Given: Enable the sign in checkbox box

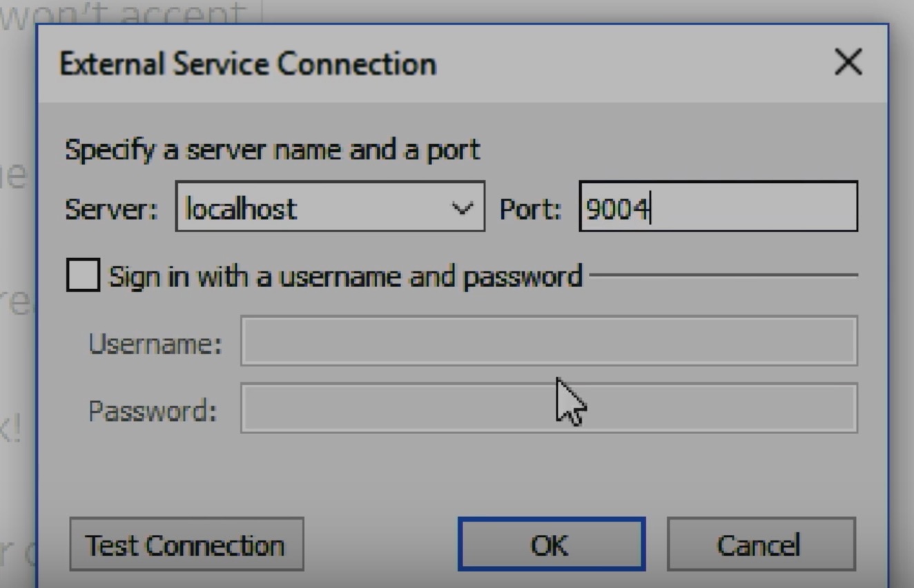Looking at the screenshot, I should (83, 275).
